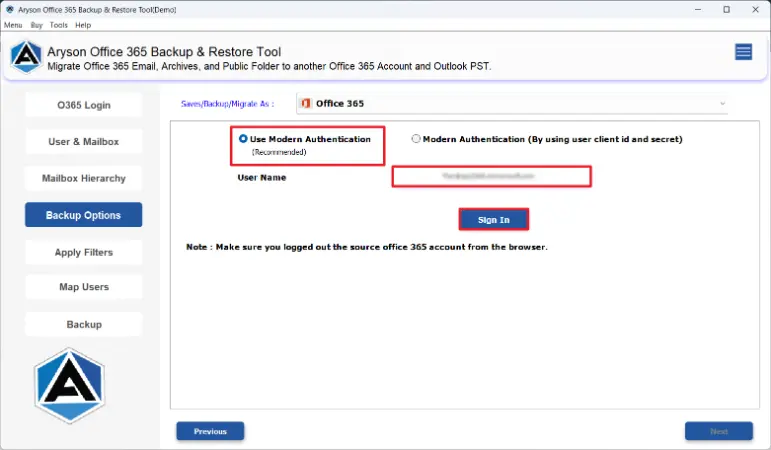Open the Help menu
The height and width of the screenshot is (450, 771).
[83, 25]
